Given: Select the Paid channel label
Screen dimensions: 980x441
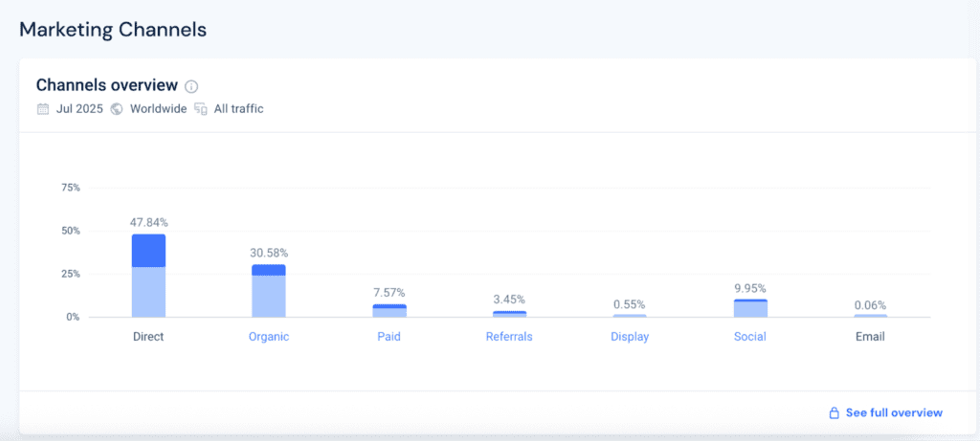Looking at the screenshot, I should coord(388,336).
